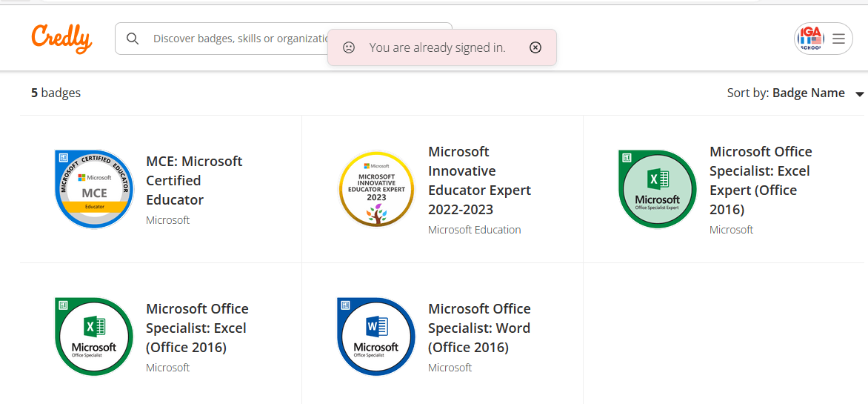Click the sort dropdown arrow

860,94
